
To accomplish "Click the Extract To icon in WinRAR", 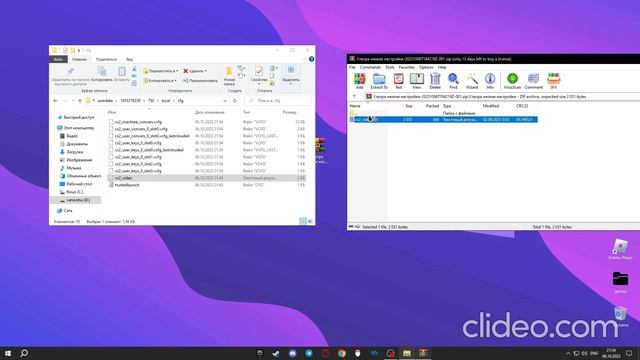I will [x=379, y=81].
